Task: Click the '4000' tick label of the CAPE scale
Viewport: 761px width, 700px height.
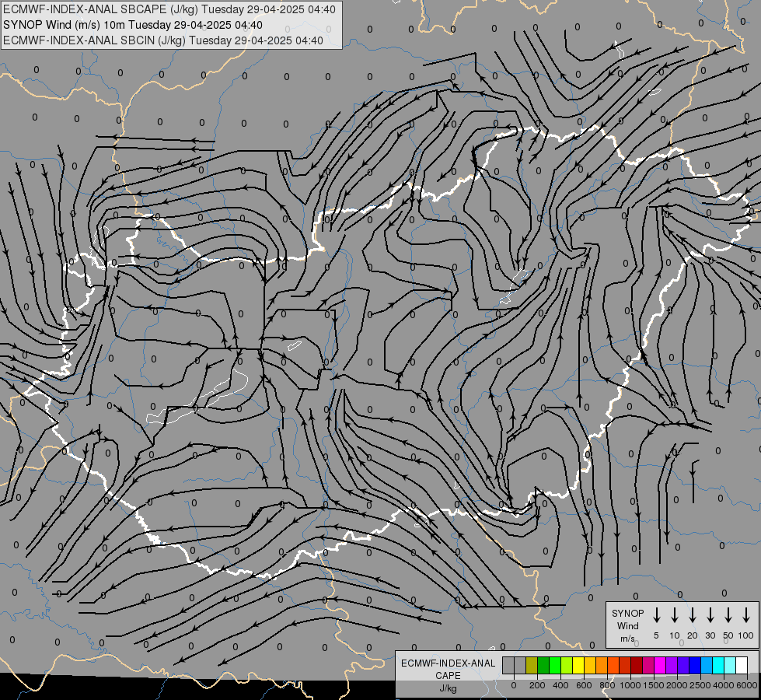Action: click(724, 685)
